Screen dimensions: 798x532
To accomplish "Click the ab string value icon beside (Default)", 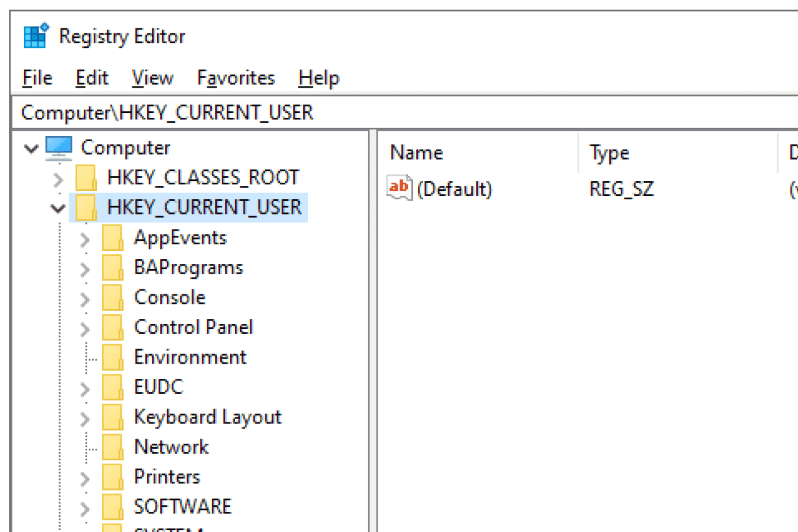I will tap(400, 188).
